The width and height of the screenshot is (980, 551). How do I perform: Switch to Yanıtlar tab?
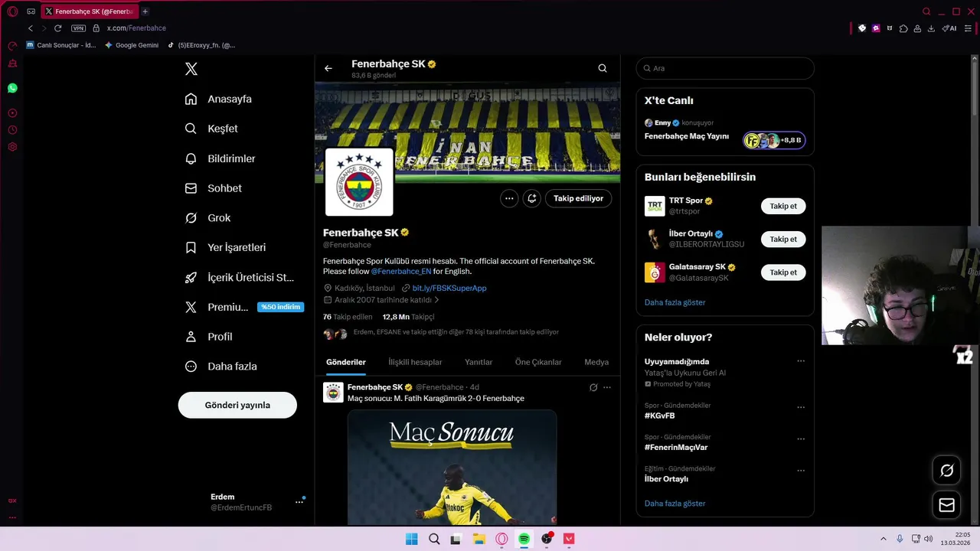479,362
